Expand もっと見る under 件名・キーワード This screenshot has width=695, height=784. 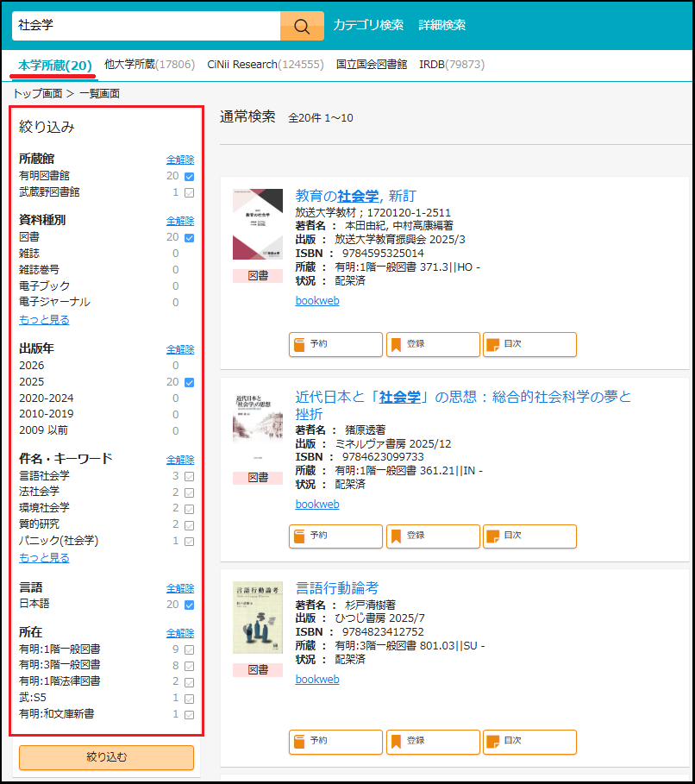pyautogui.click(x=44, y=557)
